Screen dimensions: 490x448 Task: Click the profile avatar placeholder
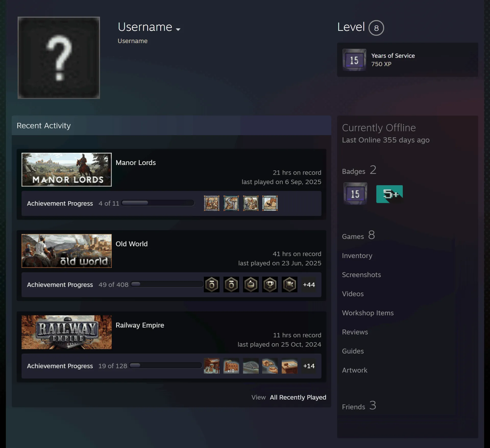[x=59, y=58]
